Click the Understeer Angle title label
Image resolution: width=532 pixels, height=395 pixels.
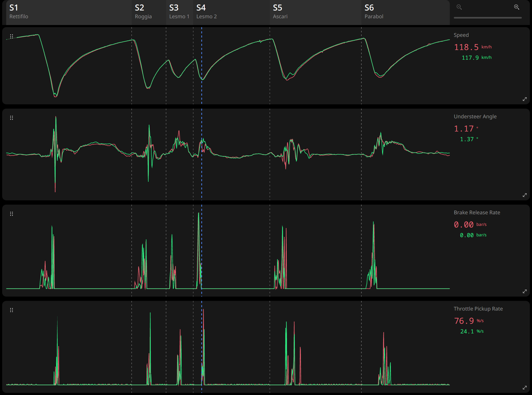[475, 116]
